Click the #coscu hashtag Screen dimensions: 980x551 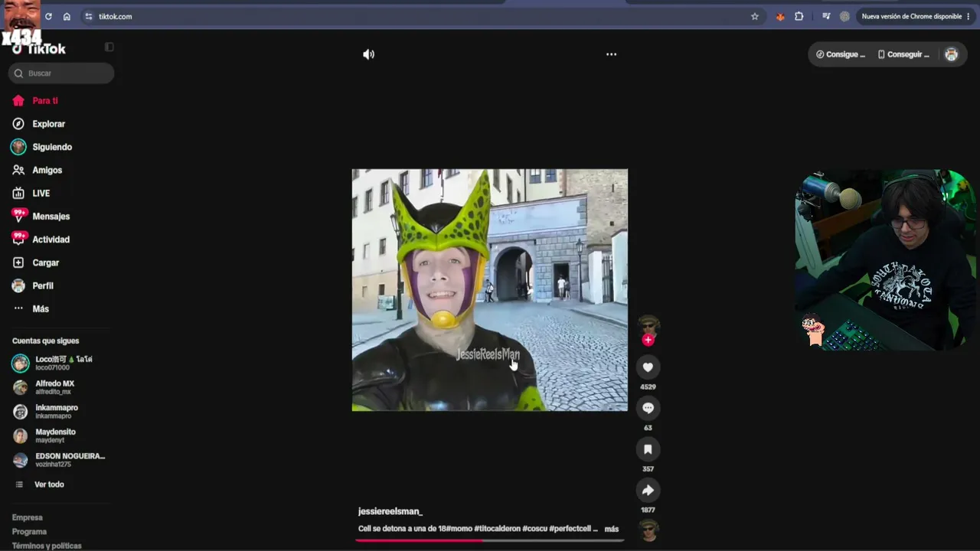tap(534, 529)
